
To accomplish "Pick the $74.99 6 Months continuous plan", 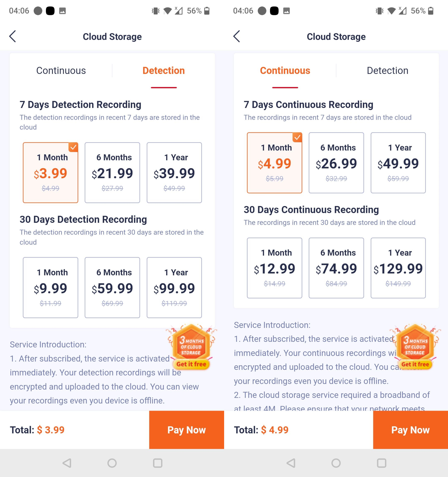I will point(336,268).
